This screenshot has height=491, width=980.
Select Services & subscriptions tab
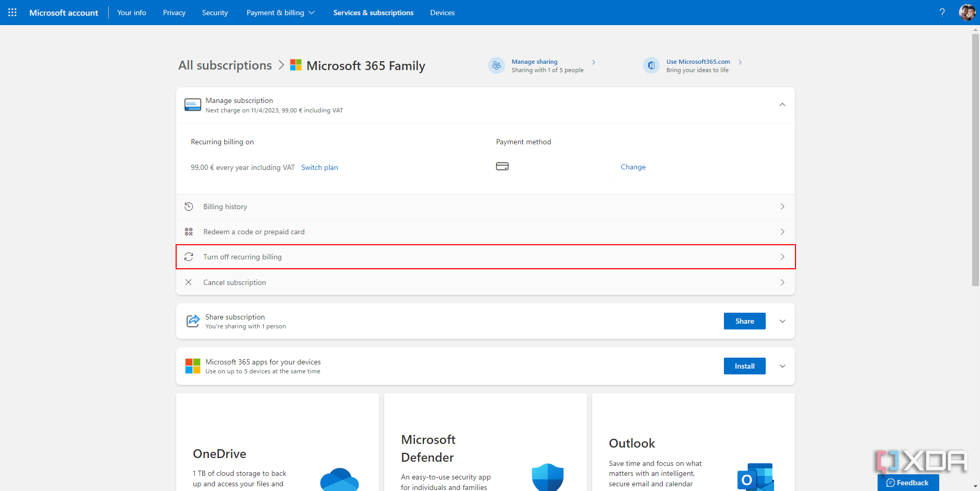click(373, 13)
